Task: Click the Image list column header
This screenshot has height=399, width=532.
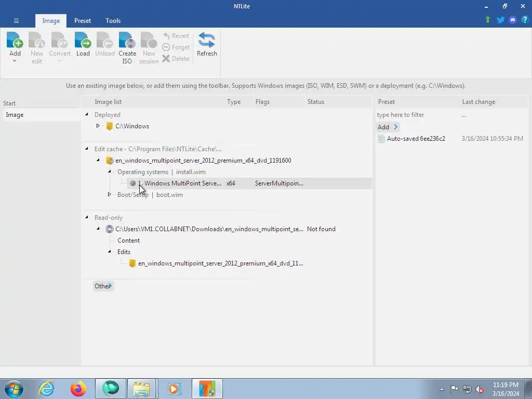Action: (x=154, y=102)
